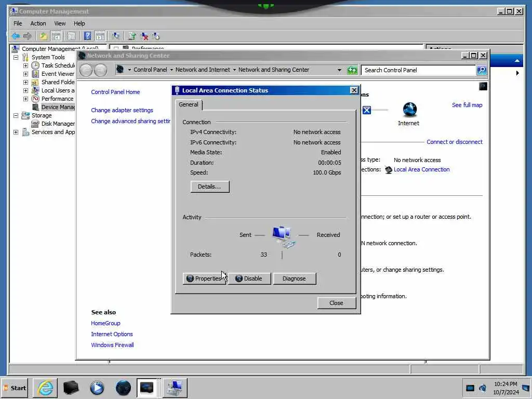This screenshot has height=399, width=532.
Task: Select Device Manager in the tree
Action: tap(58, 107)
